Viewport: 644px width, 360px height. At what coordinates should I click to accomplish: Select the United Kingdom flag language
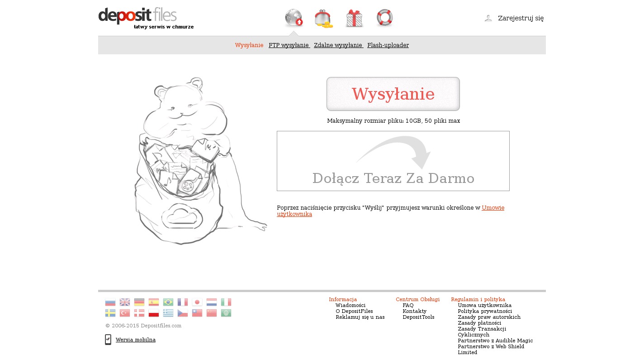click(x=125, y=302)
